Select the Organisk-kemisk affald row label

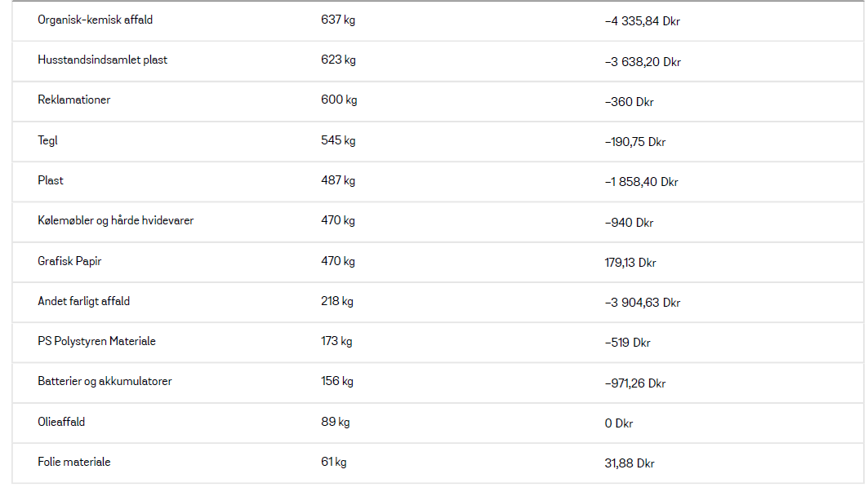pyautogui.click(x=96, y=20)
